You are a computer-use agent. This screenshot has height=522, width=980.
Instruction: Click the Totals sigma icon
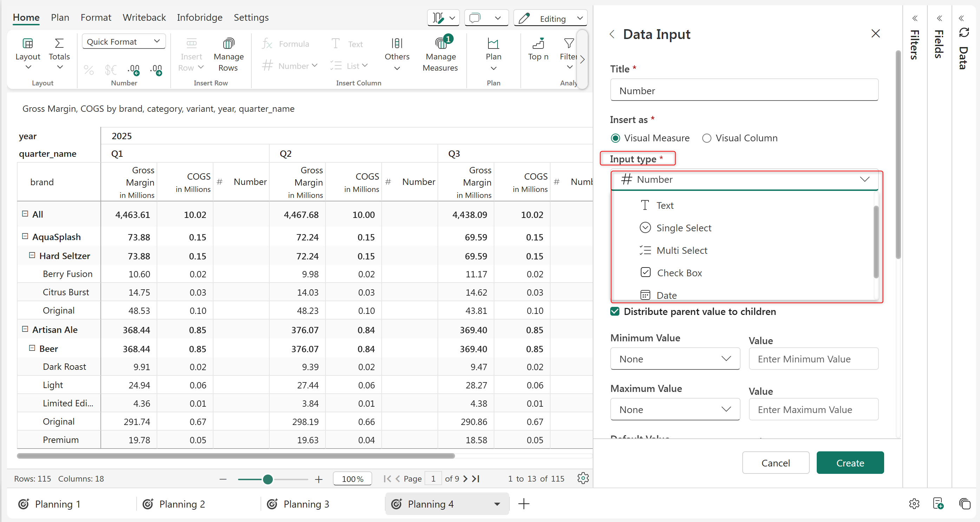tap(59, 43)
